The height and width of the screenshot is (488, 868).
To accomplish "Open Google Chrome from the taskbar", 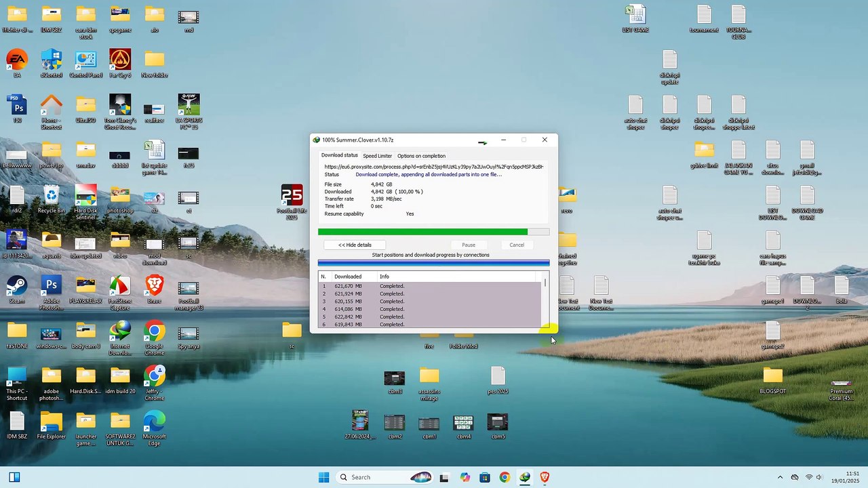I will [x=505, y=477].
